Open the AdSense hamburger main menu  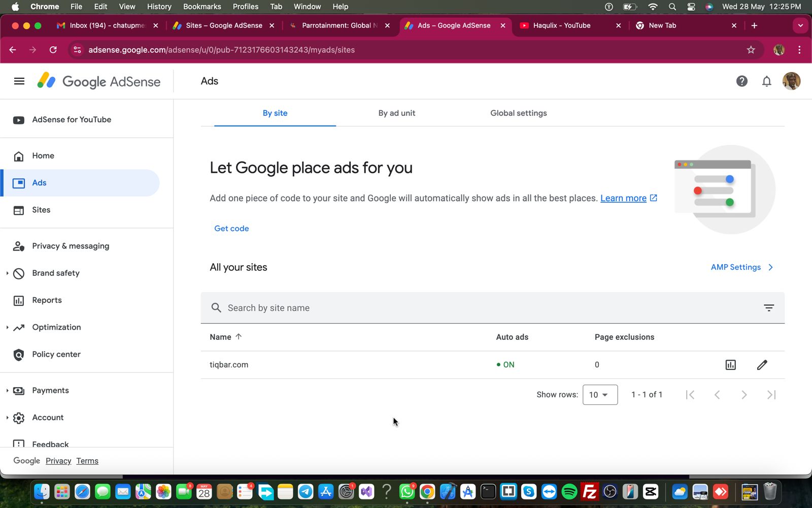(x=19, y=81)
